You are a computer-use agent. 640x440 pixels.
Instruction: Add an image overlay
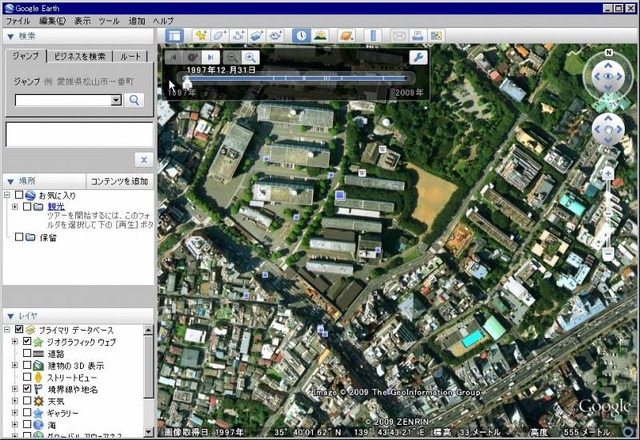pyautogui.click(x=257, y=36)
